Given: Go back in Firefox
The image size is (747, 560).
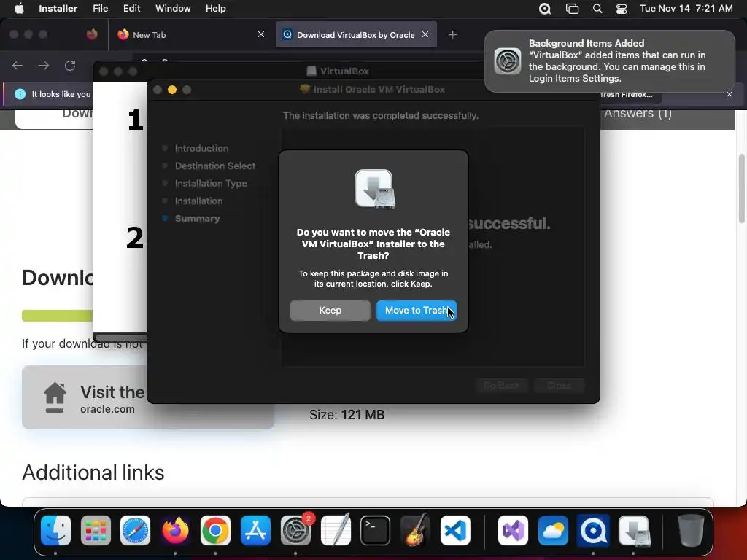Looking at the screenshot, I should (18, 65).
